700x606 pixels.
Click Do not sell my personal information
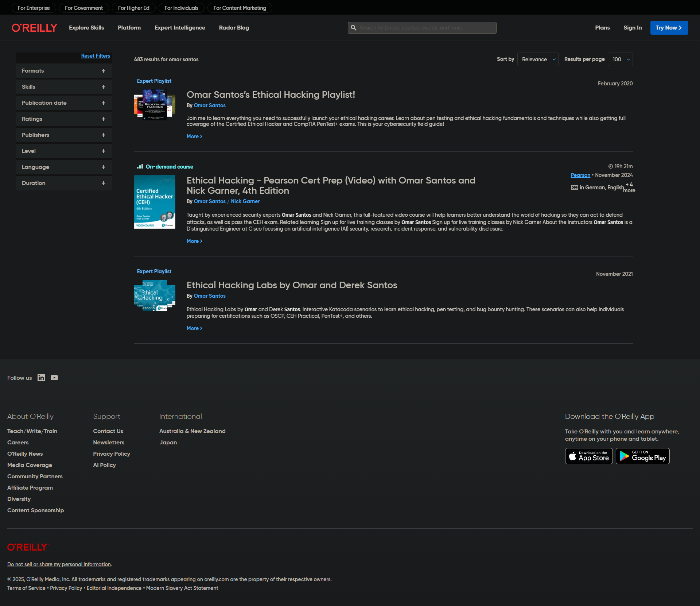[59, 564]
